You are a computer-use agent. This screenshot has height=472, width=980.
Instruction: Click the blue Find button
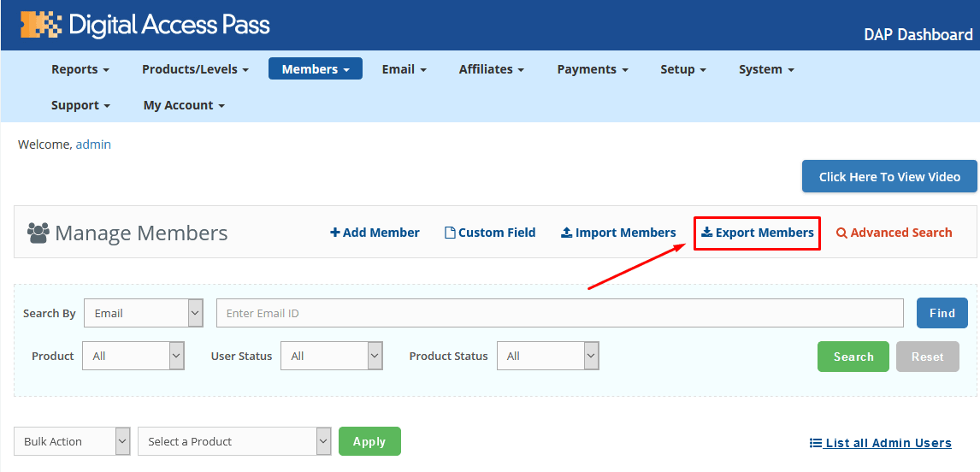(x=942, y=313)
